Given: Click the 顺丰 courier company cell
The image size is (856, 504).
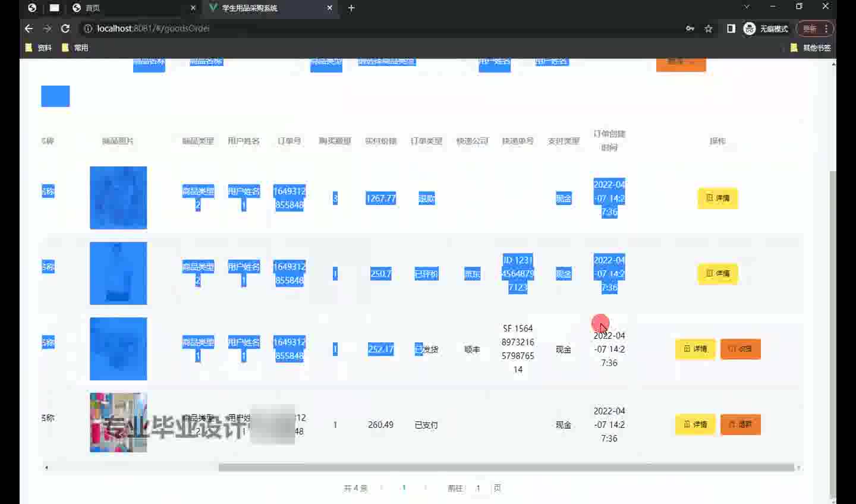Looking at the screenshot, I should [472, 349].
